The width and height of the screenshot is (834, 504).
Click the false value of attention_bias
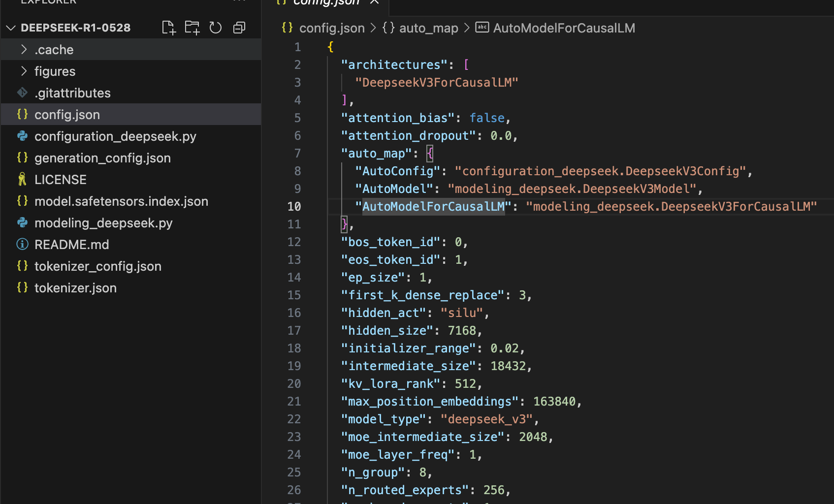(x=487, y=118)
